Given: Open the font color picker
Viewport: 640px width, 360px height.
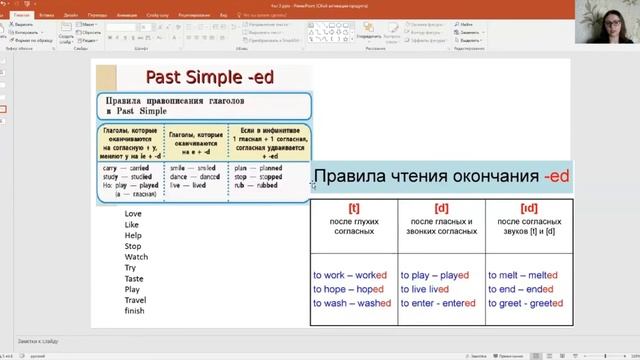Looking at the screenshot, I should [175, 38].
